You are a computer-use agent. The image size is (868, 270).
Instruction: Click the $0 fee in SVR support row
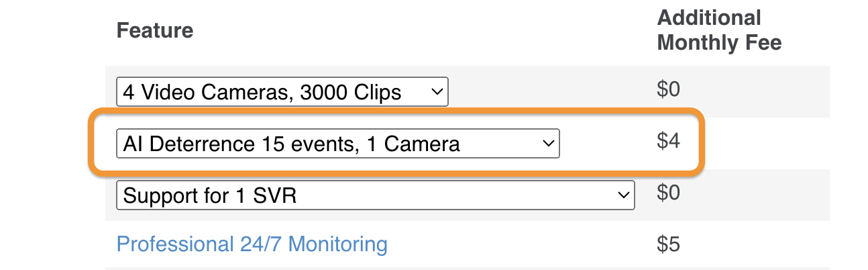[x=668, y=193]
